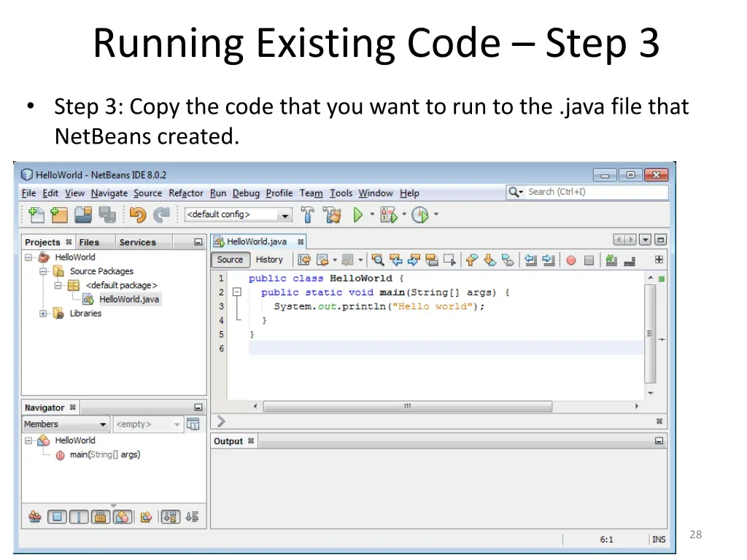Click the Find Selection magnifier icon
This screenshot has width=747, height=560.
click(x=378, y=260)
